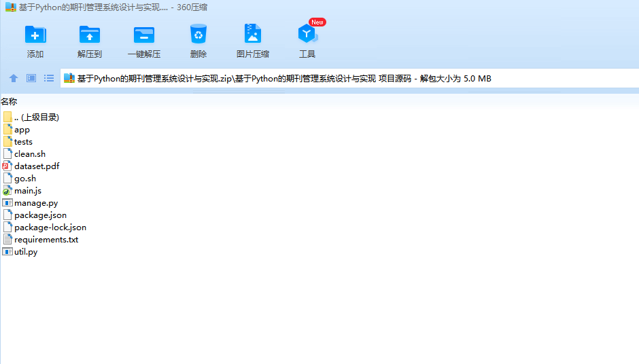Open the 工具 (Tools) icon

(307, 33)
